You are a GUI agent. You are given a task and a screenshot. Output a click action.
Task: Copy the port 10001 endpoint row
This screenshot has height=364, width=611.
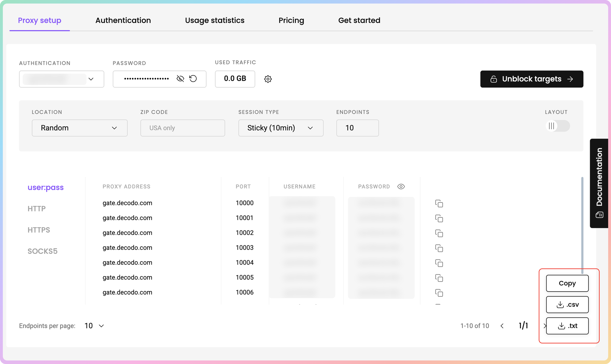click(439, 218)
